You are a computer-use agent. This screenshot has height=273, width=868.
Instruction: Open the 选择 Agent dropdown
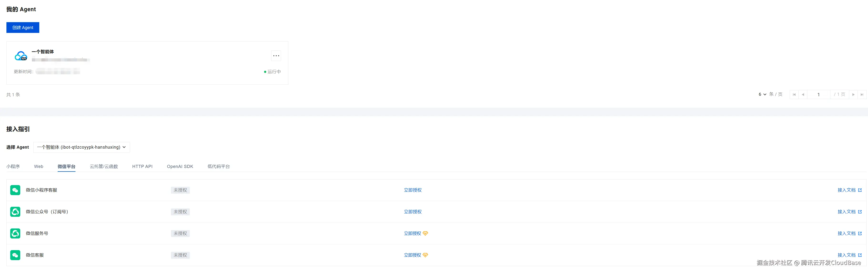81,147
